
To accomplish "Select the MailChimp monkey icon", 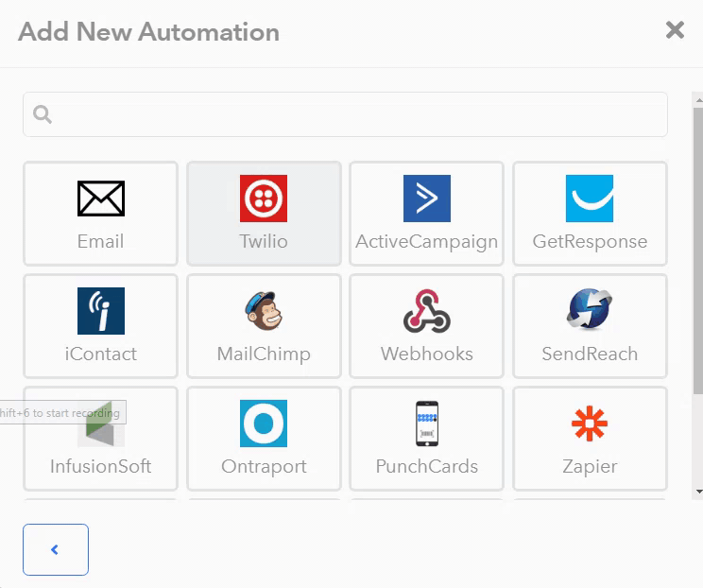I will [x=264, y=311].
